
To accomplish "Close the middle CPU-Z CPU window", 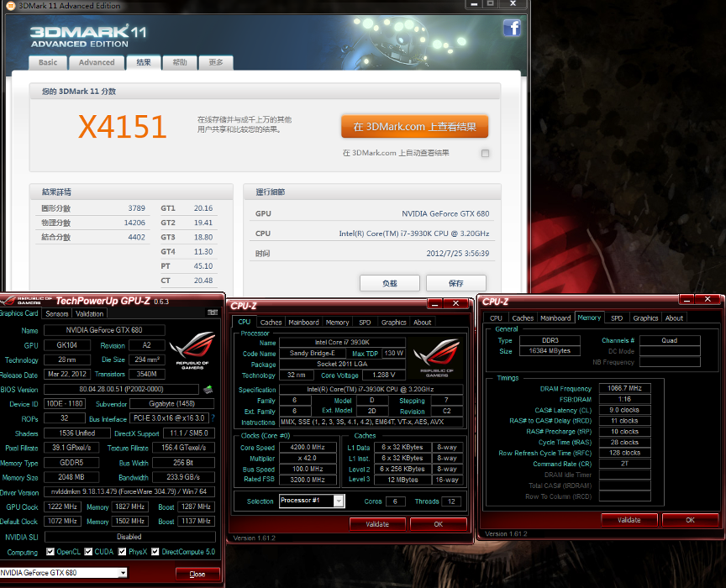I will point(455,303).
